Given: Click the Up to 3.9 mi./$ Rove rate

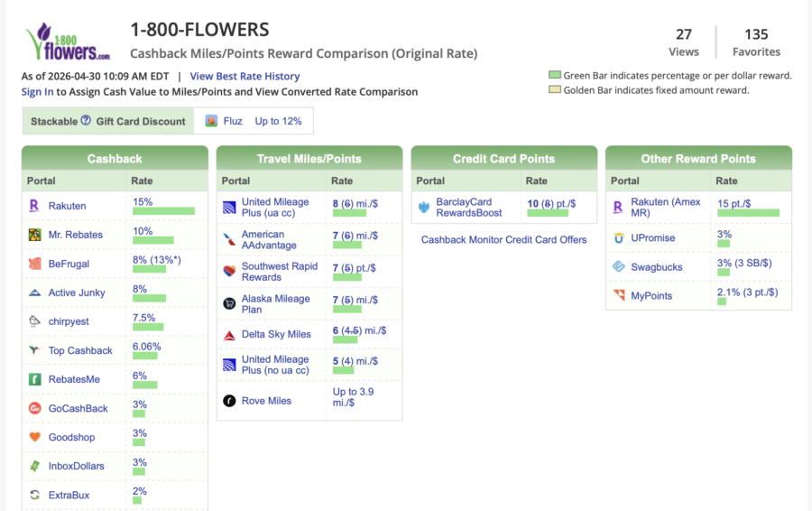Looking at the screenshot, I should [353, 397].
